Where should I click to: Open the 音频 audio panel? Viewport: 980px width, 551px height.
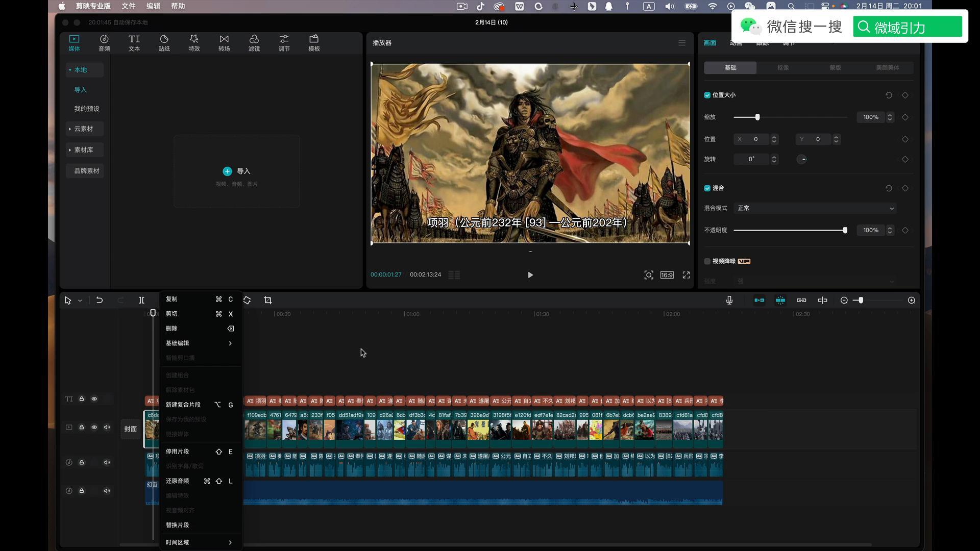[104, 43]
